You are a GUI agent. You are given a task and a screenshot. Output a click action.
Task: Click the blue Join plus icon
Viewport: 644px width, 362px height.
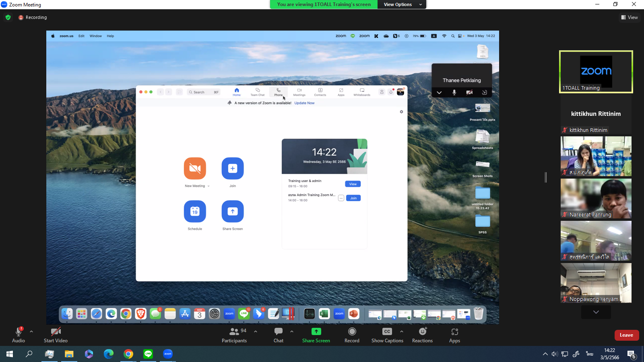pos(233,168)
